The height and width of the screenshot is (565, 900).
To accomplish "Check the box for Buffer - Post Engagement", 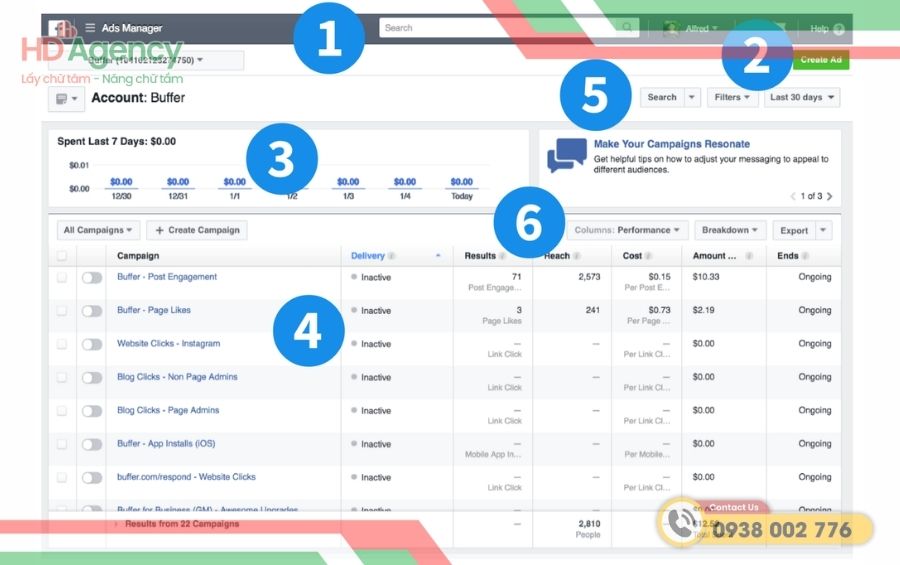I will point(62,278).
